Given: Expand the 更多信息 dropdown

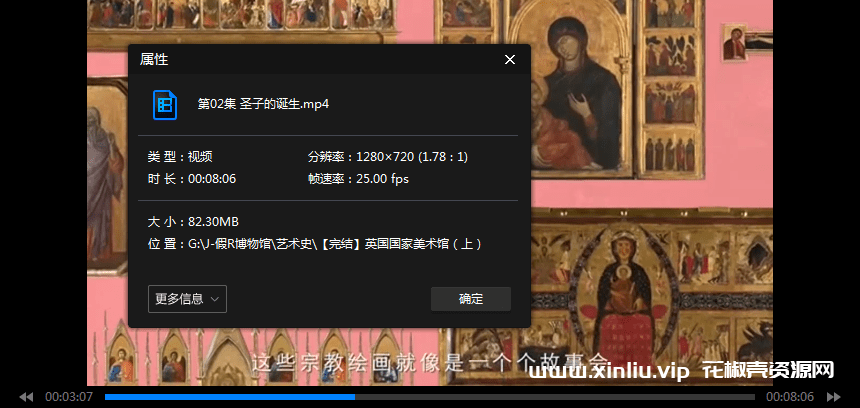Looking at the screenshot, I should (x=187, y=299).
